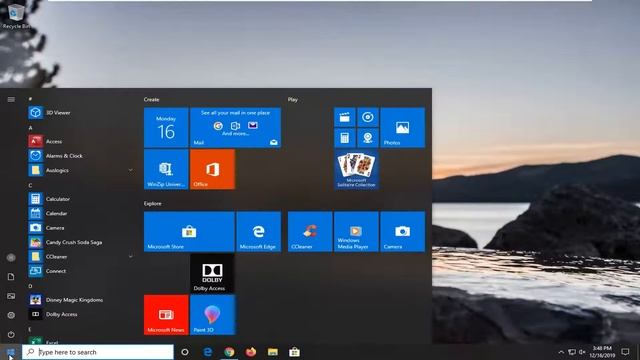640x360 pixels.
Task: Open Alarms & Clock app
Action: tap(80, 156)
